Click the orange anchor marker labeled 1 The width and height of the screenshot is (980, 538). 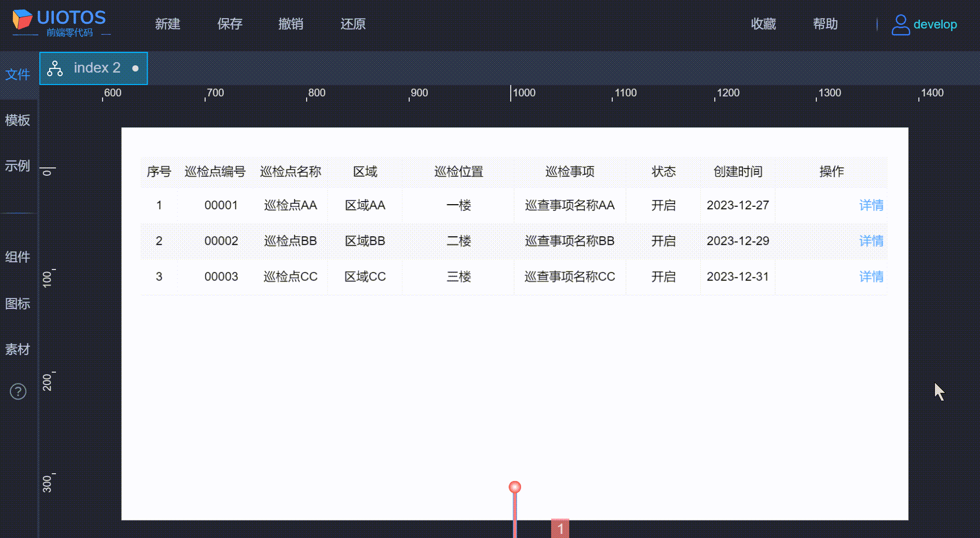pos(514,487)
